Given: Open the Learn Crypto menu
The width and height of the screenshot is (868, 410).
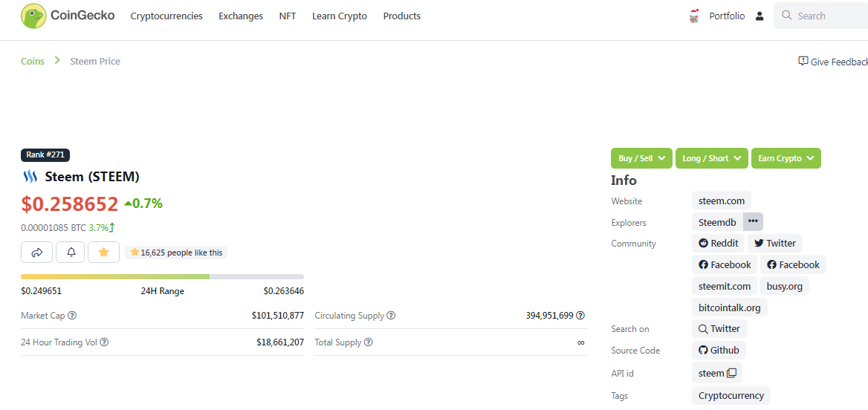Looking at the screenshot, I should click(340, 16).
